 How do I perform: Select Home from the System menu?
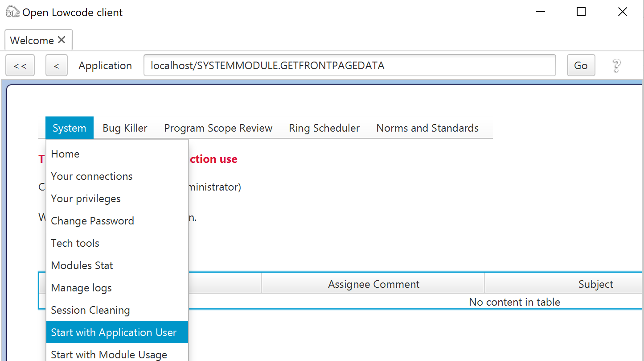click(x=65, y=154)
